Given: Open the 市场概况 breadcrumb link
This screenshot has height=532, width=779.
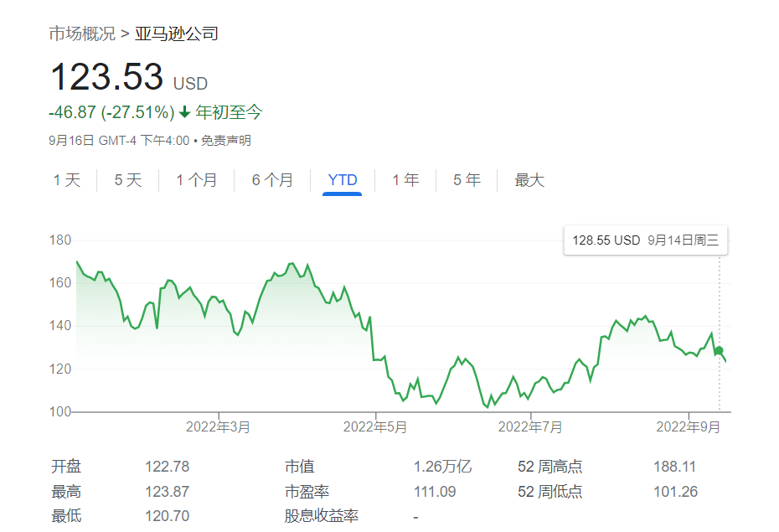Looking at the screenshot, I should pos(82,34).
